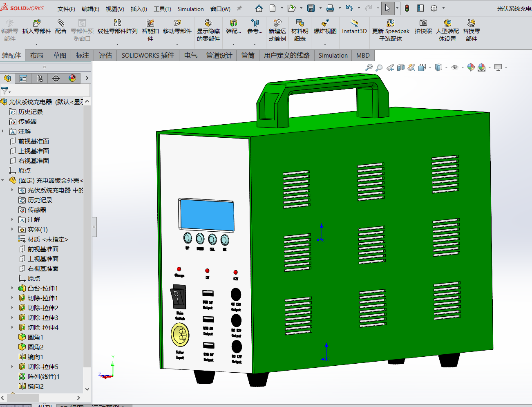Collapse the 充电器钣金外壳 component node
The image size is (532, 407).
pyautogui.click(x=3, y=180)
